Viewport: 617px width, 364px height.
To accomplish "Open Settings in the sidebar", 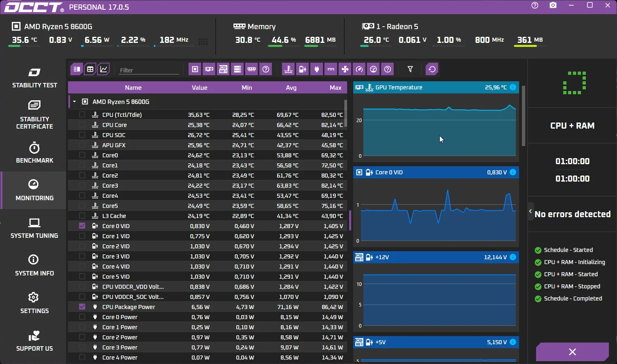I will (x=34, y=303).
